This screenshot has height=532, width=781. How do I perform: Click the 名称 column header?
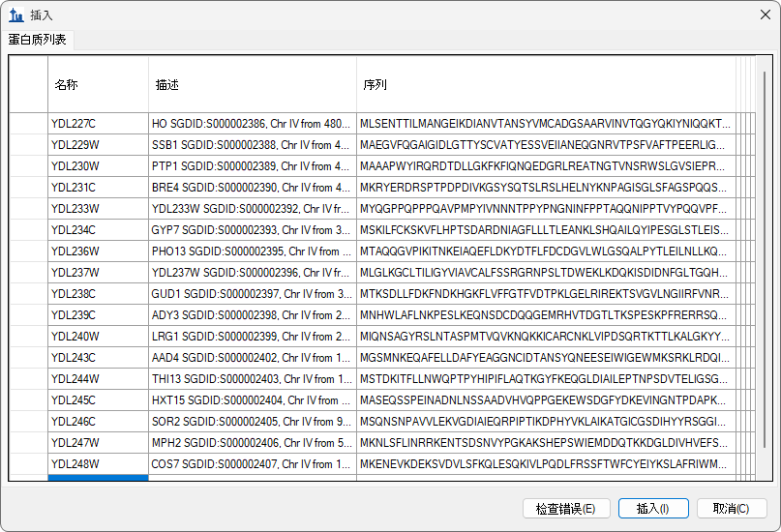point(97,85)
